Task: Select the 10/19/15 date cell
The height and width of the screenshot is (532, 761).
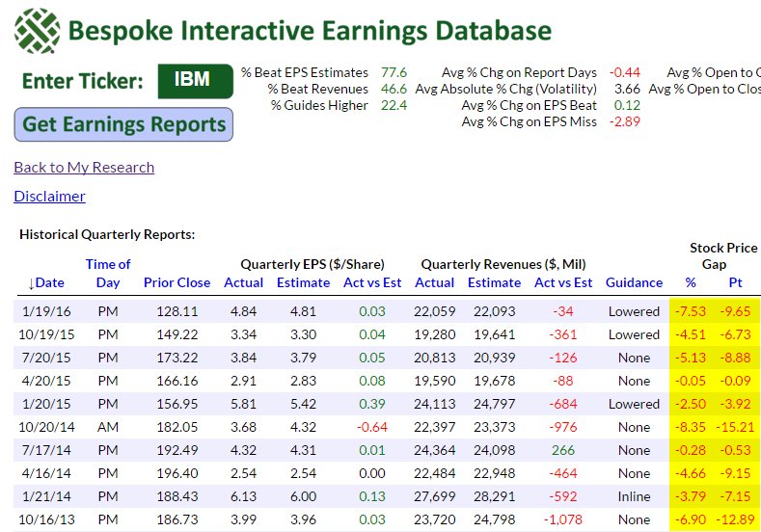Action: [x=46, y=334]
